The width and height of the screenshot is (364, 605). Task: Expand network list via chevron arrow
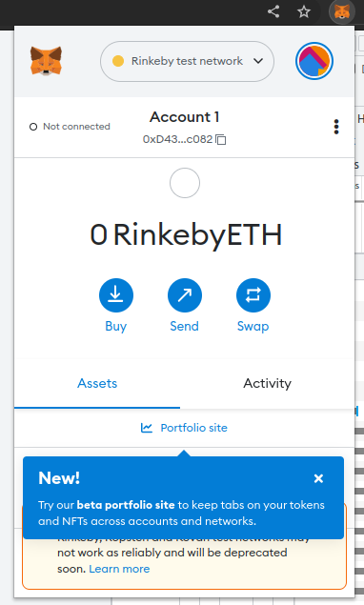pyautogui.click(x=258, y=61)
